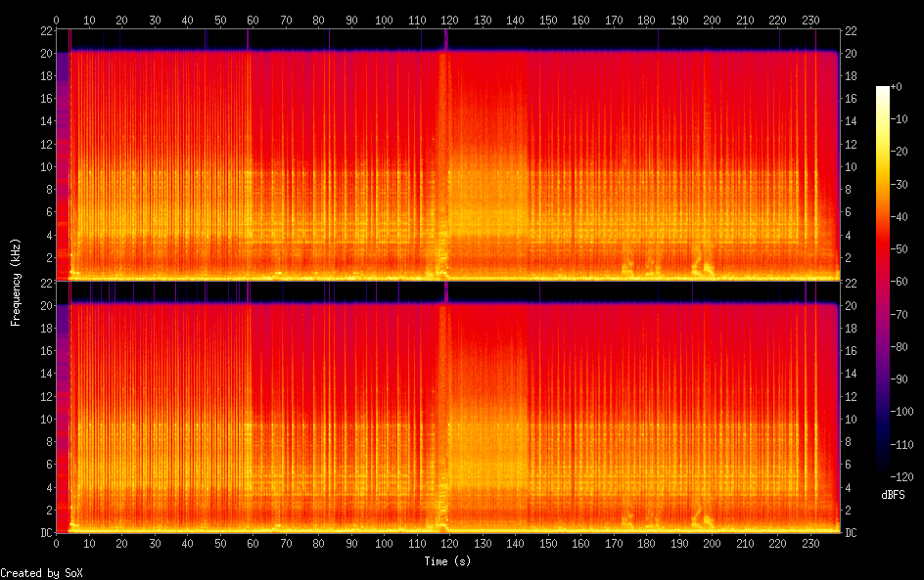Click the '10' kHz label right of the lower channel
924x580 pixels.
point(852,420)
